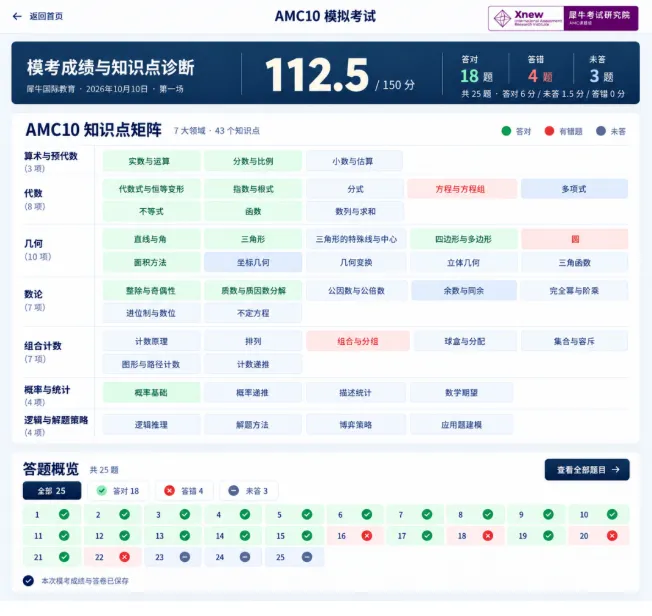
Task: Select the 三角形的特殊线与中心 knowledge point
Action: tap(356, 239)
